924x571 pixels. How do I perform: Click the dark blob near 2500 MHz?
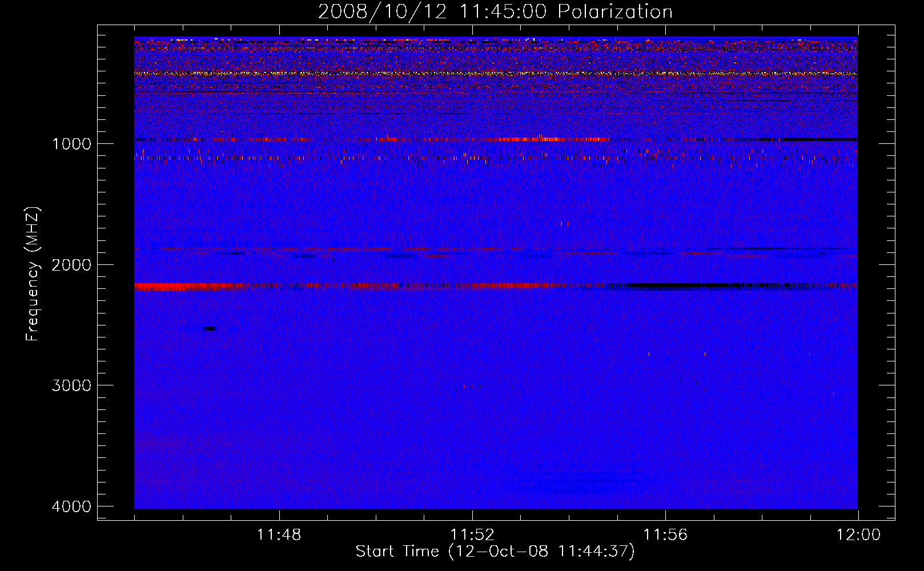(x=210, y=328)
